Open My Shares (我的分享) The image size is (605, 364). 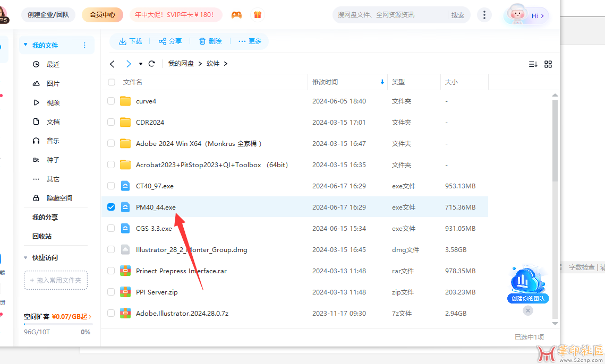(45, 218)
